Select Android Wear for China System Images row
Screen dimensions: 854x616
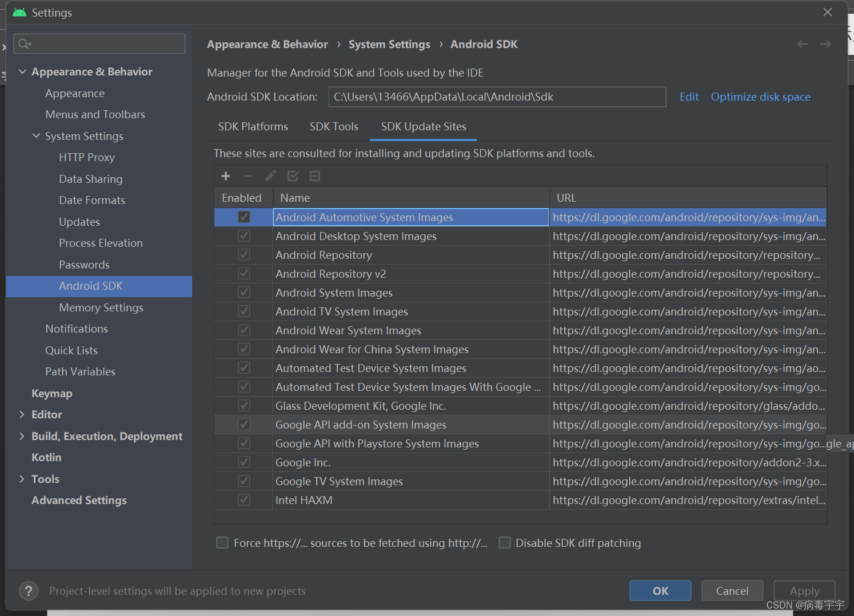pyautogui.click(x=520, y=349)
